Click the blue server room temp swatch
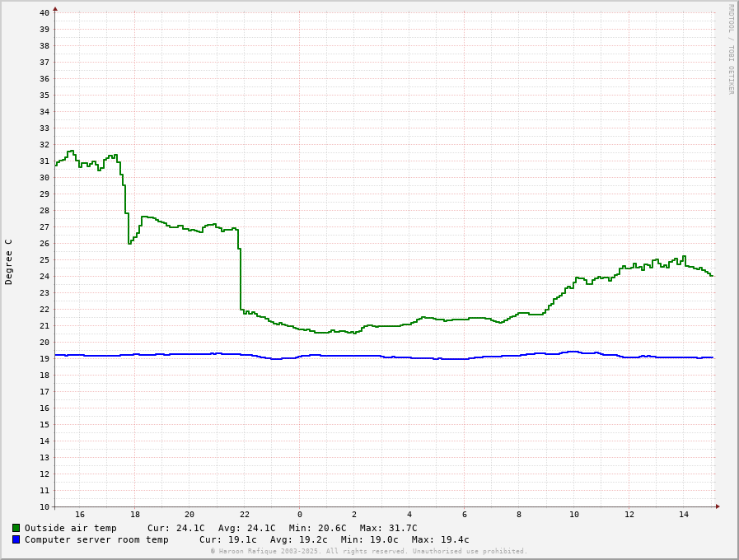The image size is (739, 560). 16,539
